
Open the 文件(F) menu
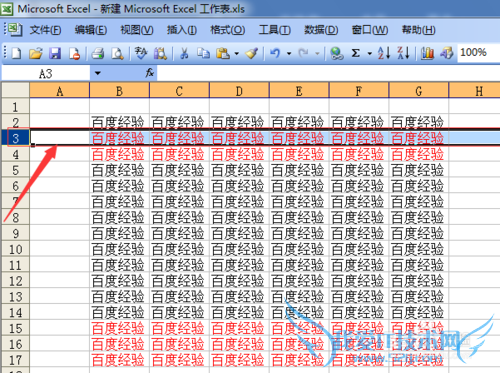point(45,30)
